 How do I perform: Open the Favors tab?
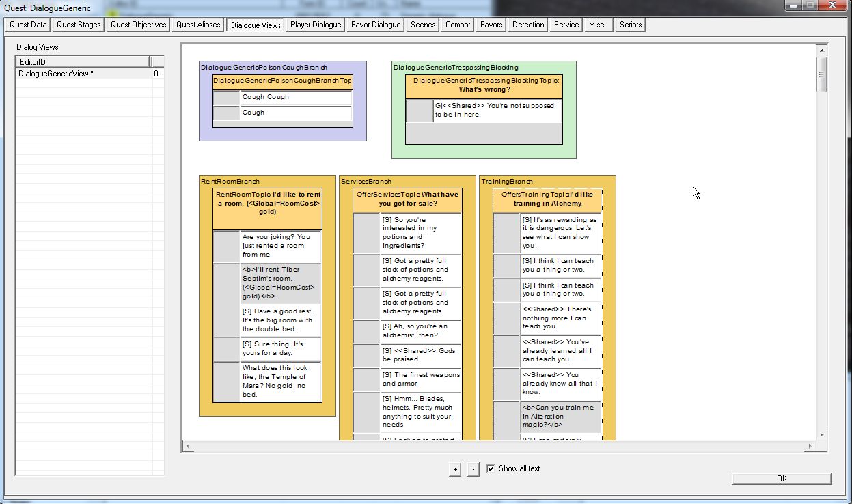491,25
